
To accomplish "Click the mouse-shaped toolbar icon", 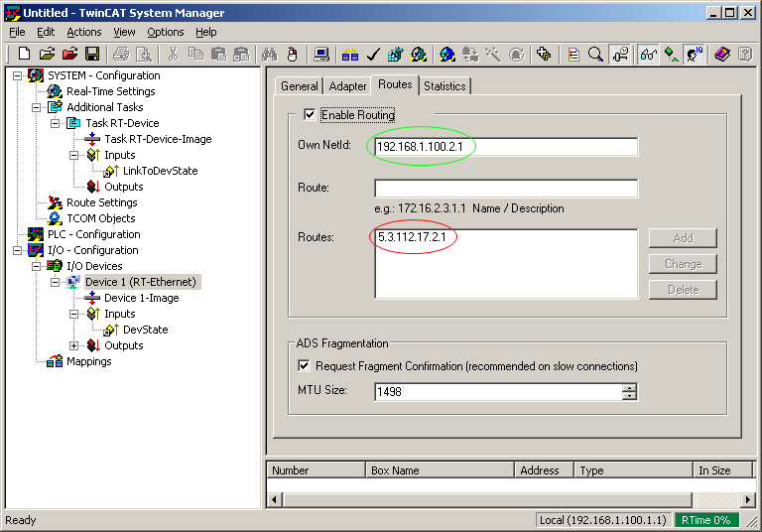I will [292, 54].
